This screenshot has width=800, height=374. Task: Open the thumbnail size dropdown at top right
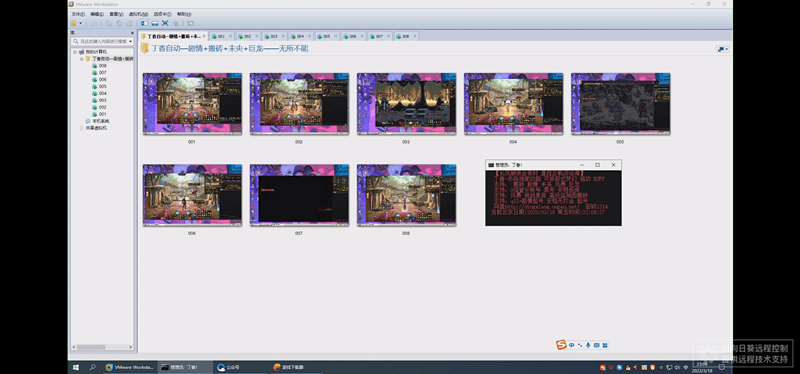pyautogui.click(x=723, y=49)
